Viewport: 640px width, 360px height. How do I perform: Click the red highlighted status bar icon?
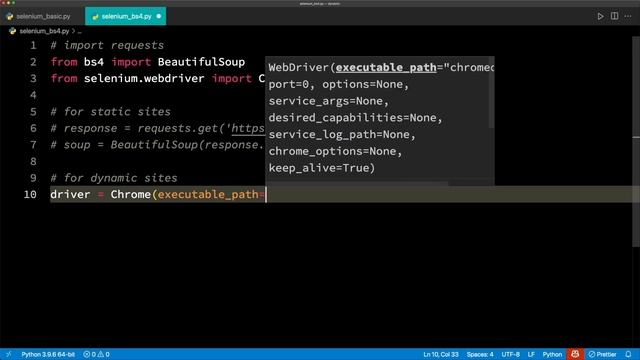575,354
